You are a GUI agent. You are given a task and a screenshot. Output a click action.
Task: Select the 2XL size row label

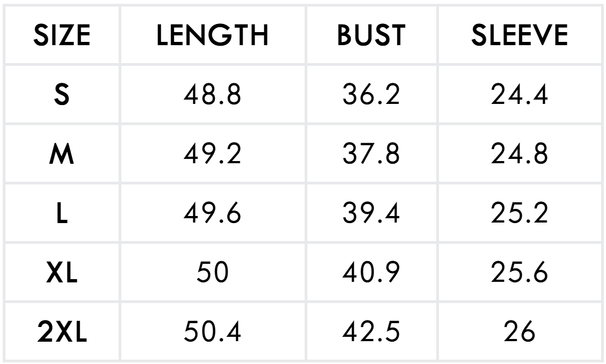click(x=62, y=332)
